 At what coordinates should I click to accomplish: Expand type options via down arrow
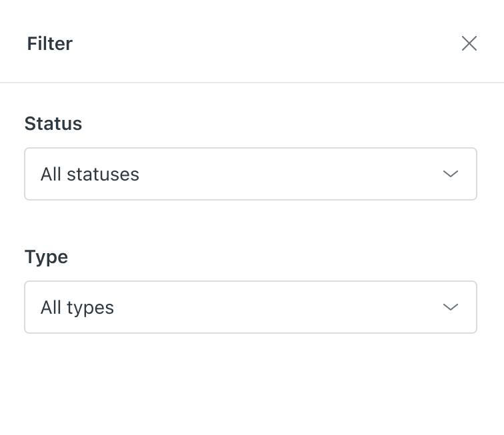pos(451,307)
